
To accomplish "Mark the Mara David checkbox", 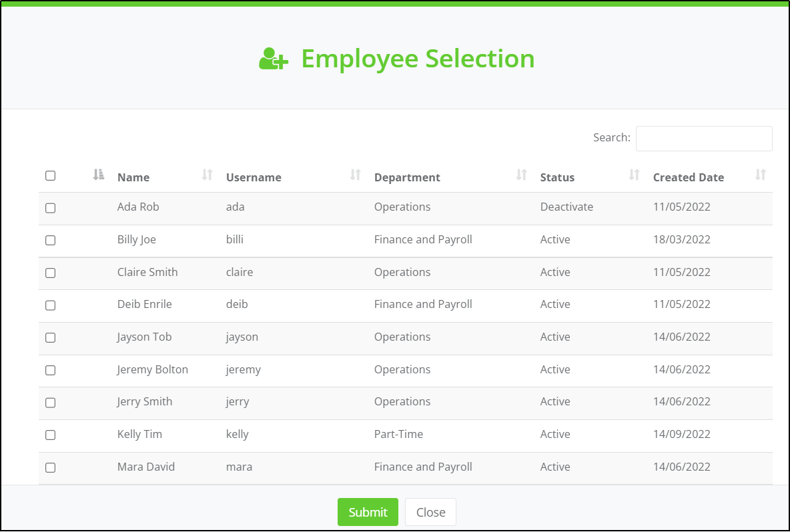I will click(51, 467).
